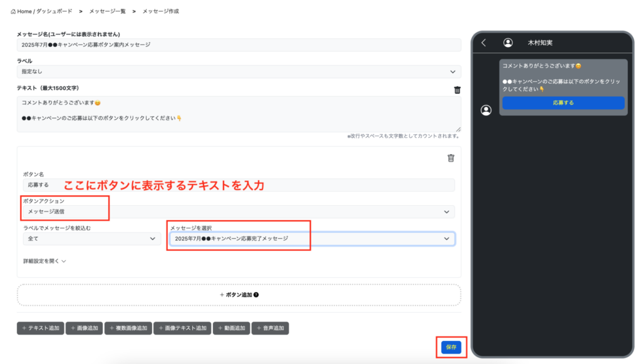This screenshot has height=364, width=641.
Task: Expand 詳細設定を開く section
Action: pyautogui.click(x=44, y=261)
